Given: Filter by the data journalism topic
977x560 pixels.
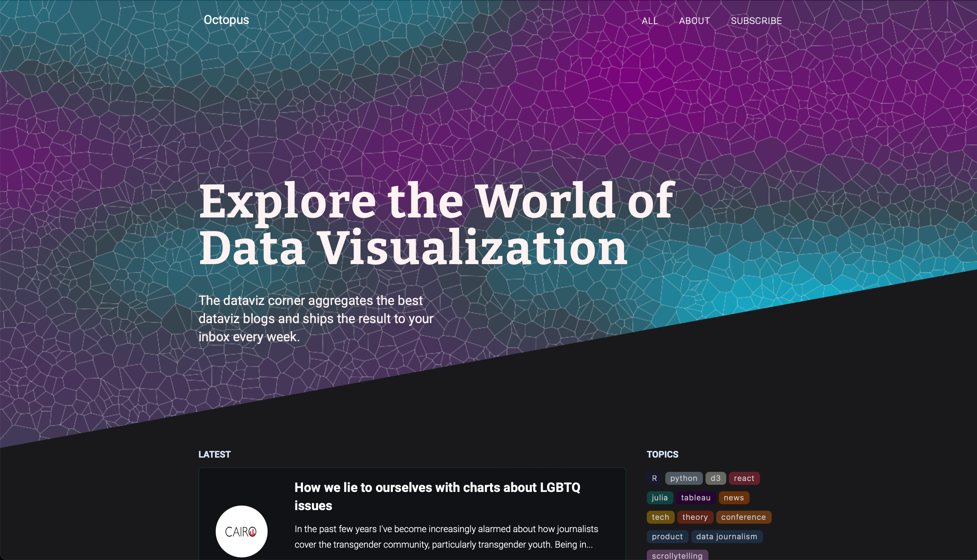Looking at the screenshot, I should [x=727, y=537].
